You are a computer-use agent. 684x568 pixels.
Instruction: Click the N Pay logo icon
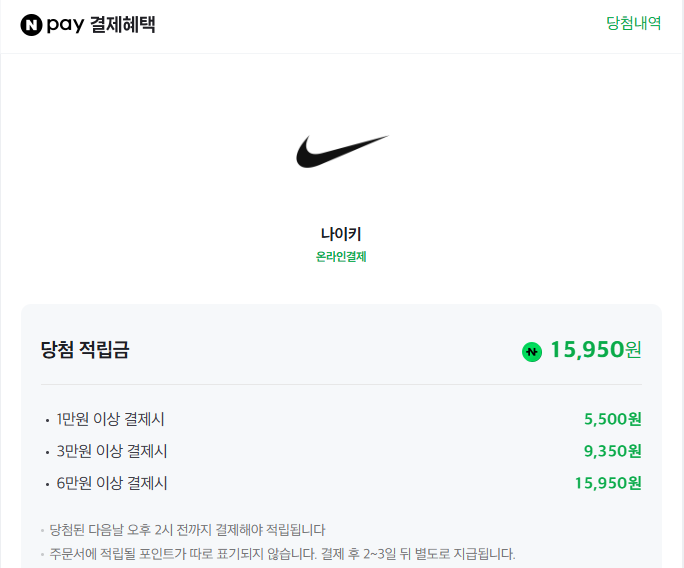(x=31, y=25)
